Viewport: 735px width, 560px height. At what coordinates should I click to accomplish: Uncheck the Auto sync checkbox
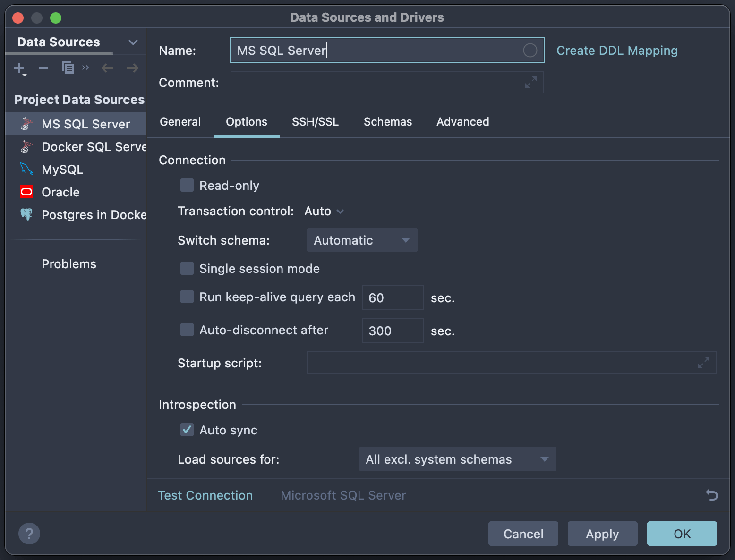(187, 430)
